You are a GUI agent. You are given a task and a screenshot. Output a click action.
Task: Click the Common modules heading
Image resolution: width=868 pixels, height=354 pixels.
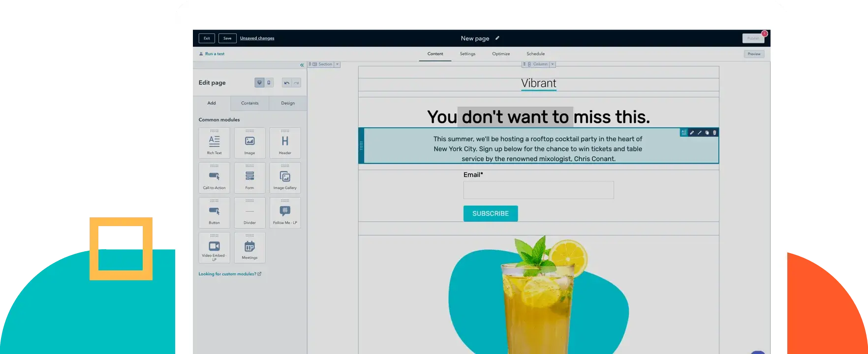coord(219,119)
